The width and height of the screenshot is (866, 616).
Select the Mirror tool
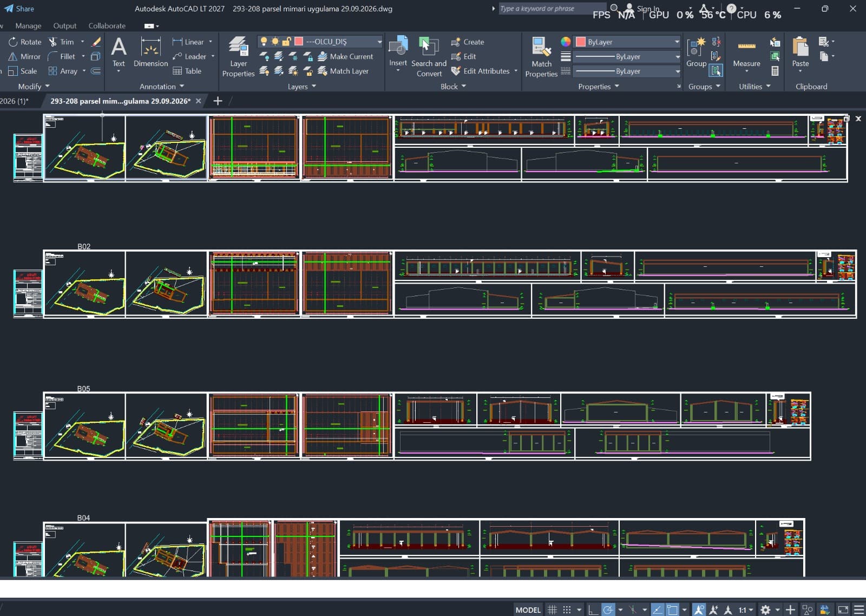point(24,56)
